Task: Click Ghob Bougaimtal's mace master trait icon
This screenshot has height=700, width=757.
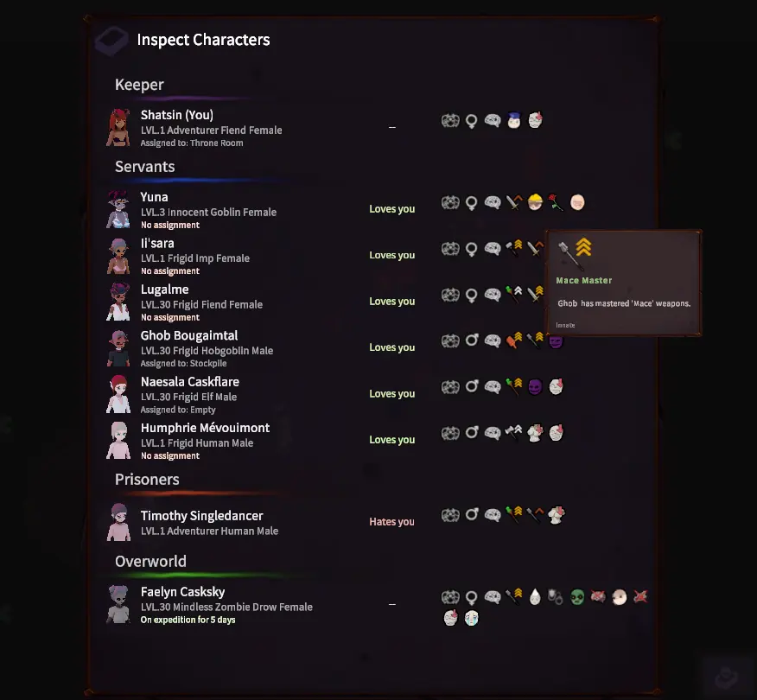Action: coord(535,340)
